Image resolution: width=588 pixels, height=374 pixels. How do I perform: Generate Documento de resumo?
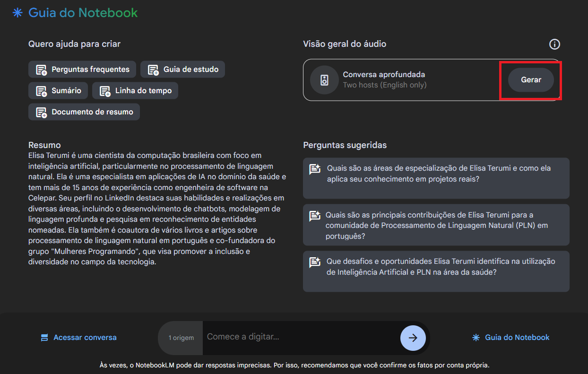84,112
